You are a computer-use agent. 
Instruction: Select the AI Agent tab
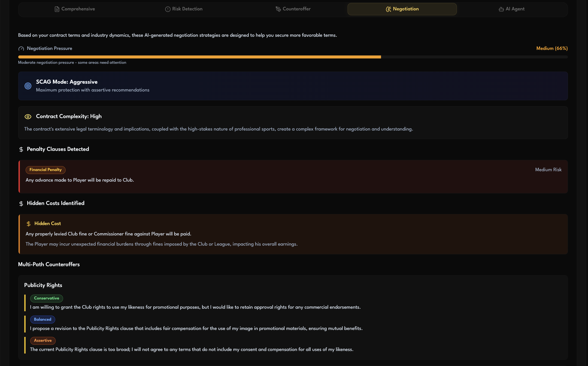[512, 9]
